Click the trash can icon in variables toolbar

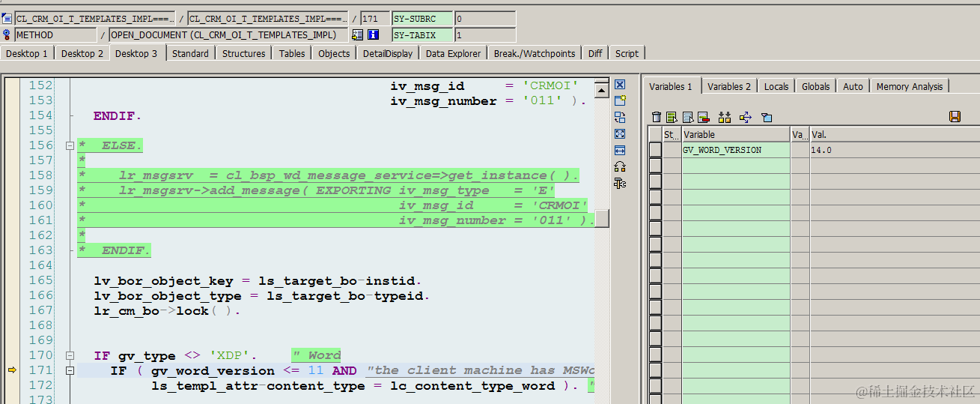coord(657,117)
